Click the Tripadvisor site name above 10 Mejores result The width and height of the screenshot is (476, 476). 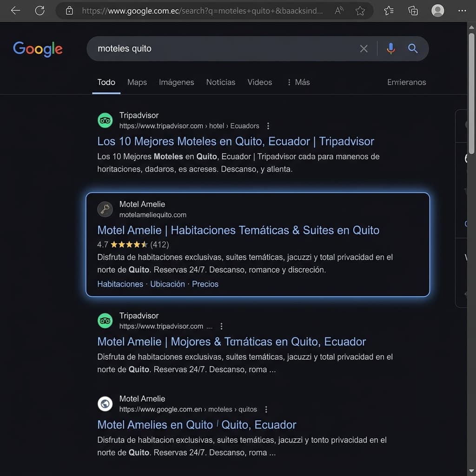139,115
